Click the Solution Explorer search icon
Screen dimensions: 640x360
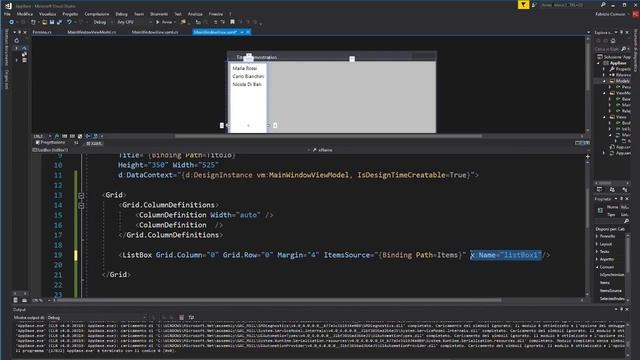click(x=623, y=49)
